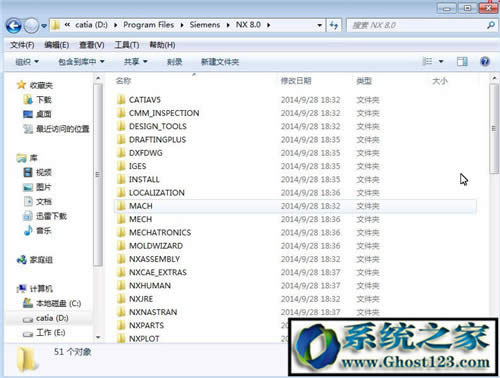Select the MECH folder icon

point(121,219)
